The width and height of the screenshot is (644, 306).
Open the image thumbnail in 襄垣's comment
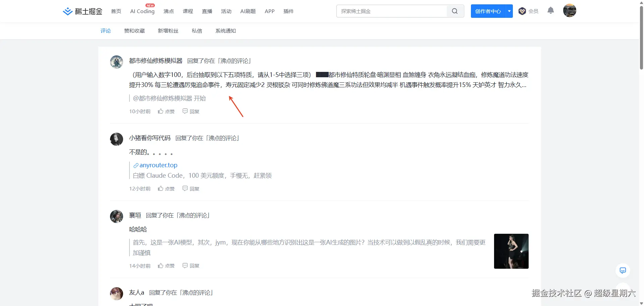pyautogui.click(x=511, y=251)
